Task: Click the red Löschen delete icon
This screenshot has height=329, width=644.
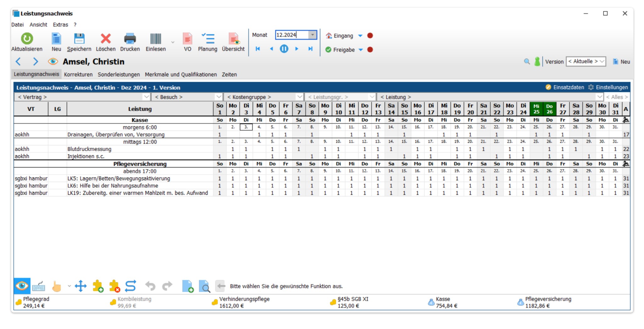Action: pos(105,39)
